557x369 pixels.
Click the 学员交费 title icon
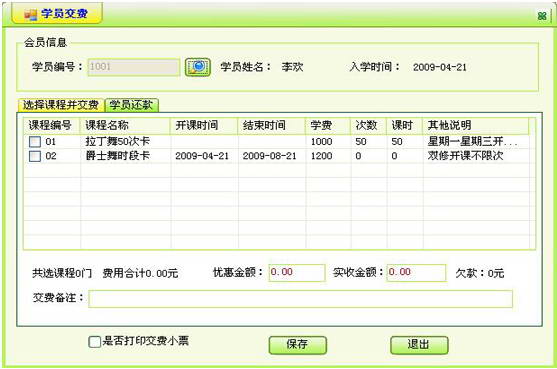click(30, 14)
